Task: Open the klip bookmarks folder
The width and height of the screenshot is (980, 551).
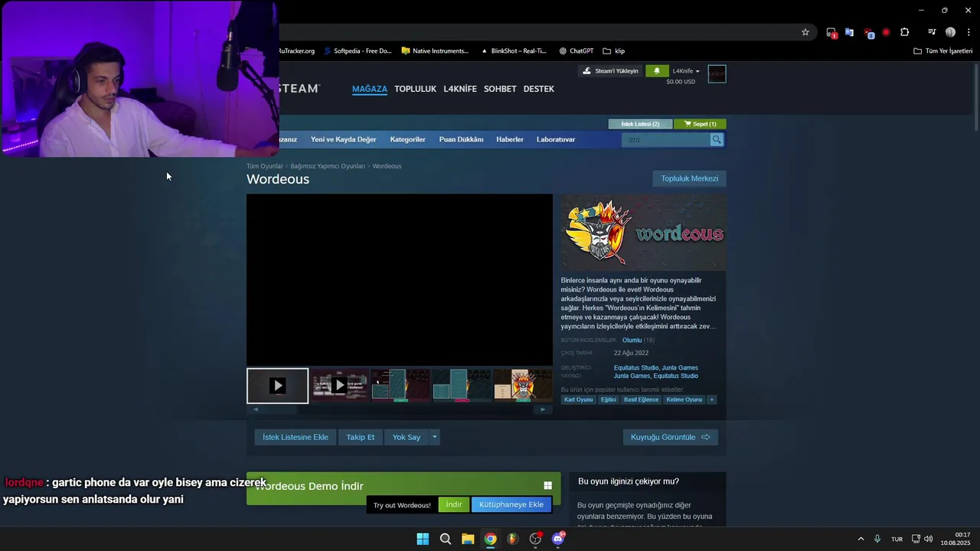Action: coord(614,51)
